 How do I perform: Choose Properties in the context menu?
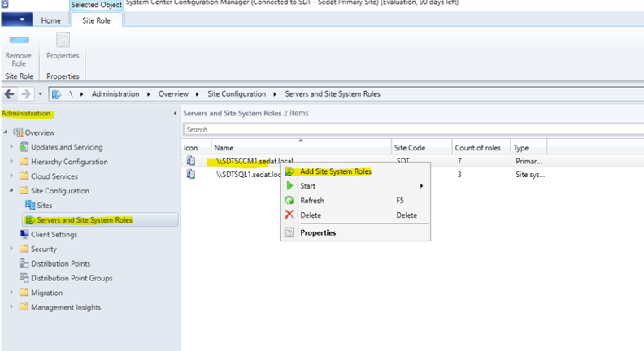click(x=355, y=232)
